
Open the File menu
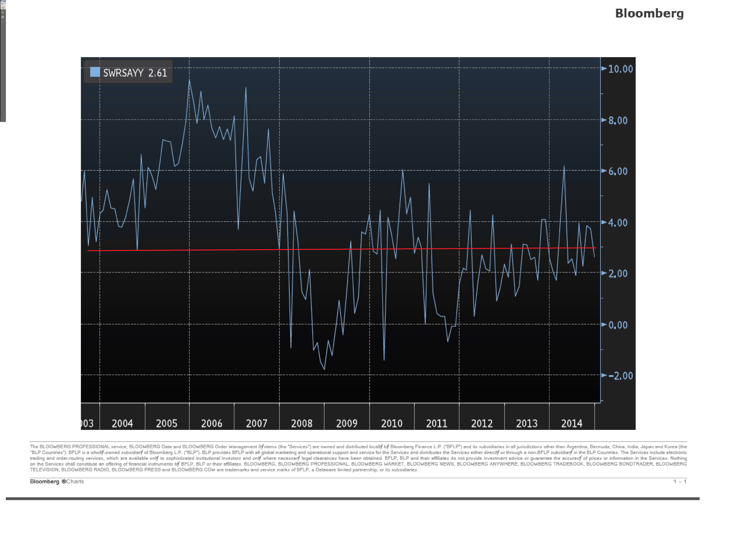pyautogui.click(x=2, y=4)
